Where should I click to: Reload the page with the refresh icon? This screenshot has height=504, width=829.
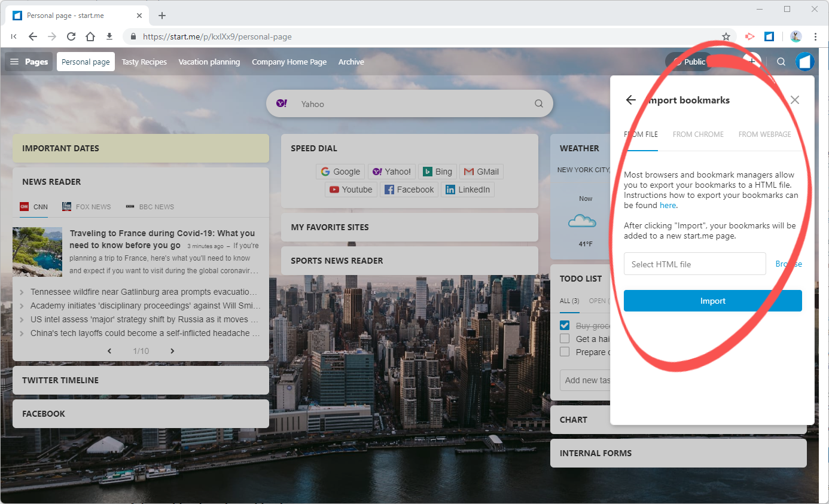71,36
